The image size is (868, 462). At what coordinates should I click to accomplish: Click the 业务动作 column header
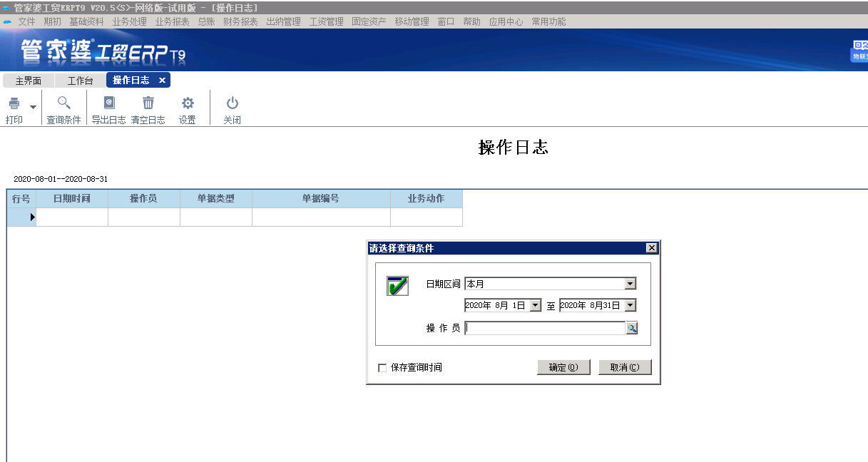point(427,199)
